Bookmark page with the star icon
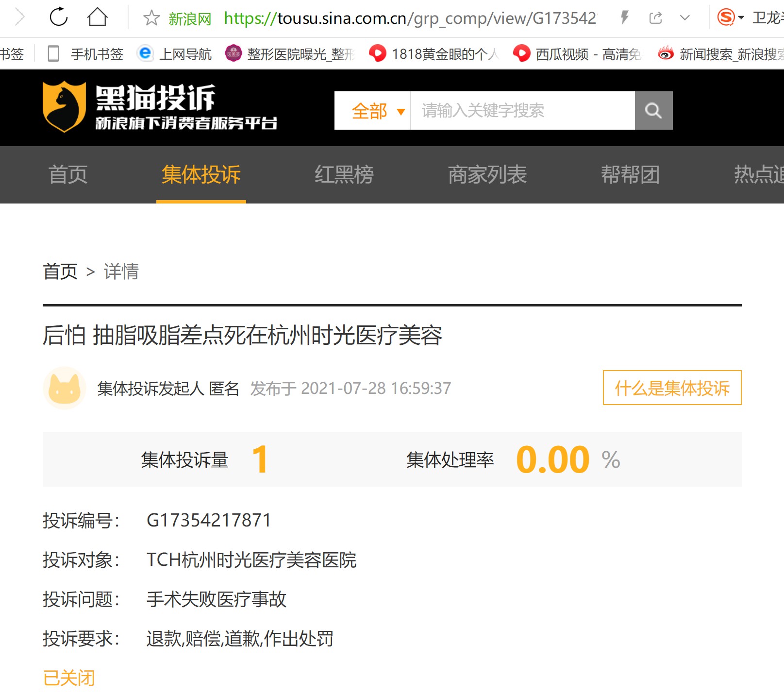This screenshot has width=784, height=696. point(151,18)
